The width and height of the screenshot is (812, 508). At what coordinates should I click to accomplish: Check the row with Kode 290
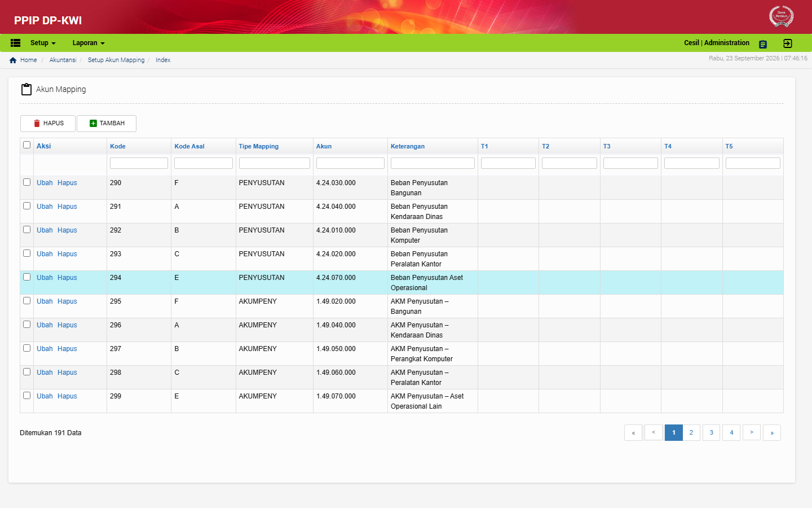27,182
